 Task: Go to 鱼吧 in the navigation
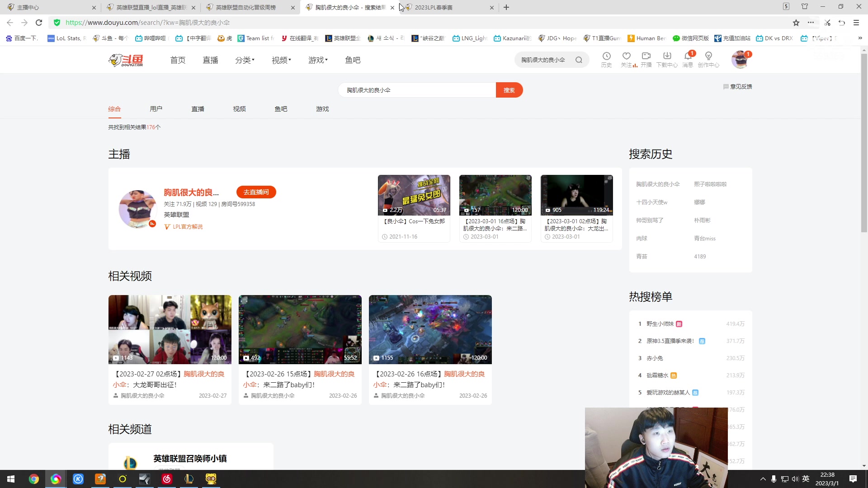click(353, 60)
